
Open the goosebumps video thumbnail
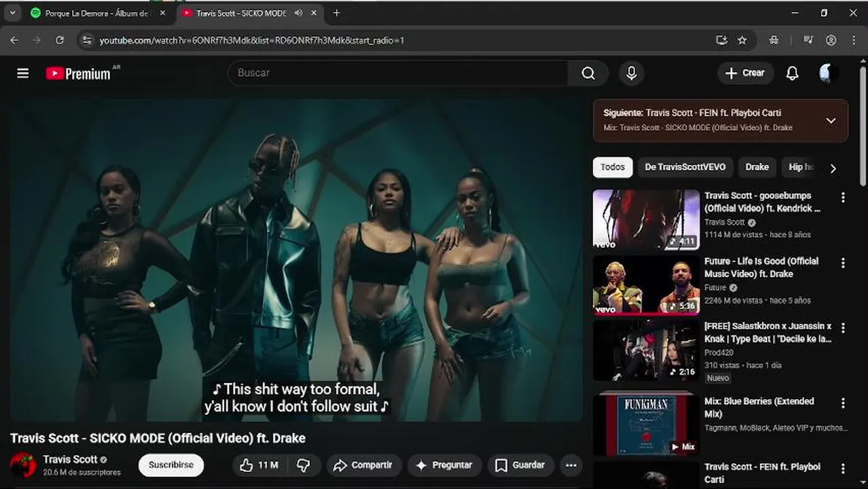point(646,219)
